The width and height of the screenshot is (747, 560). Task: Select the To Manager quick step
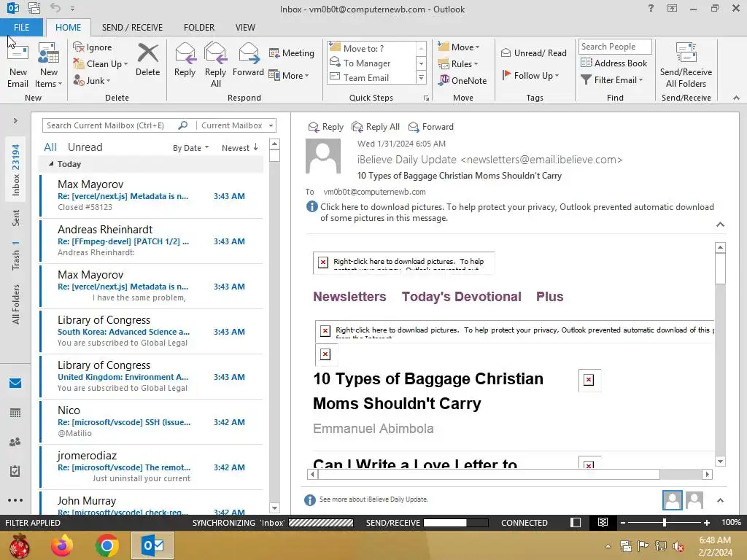point(367,63)
